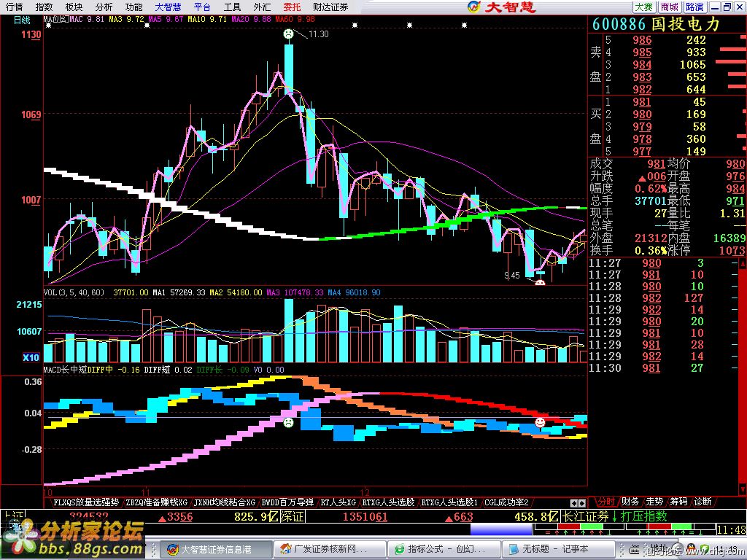Click the 最高 value 984
Viewport: 747px width, 560px height.
(x=735, y=189)
